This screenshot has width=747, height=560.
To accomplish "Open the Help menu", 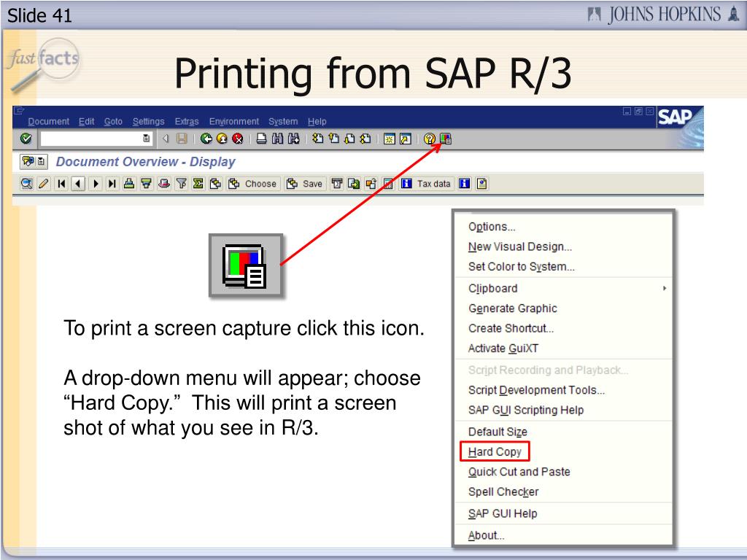I will pyautogui.click(x=317, y=122).
